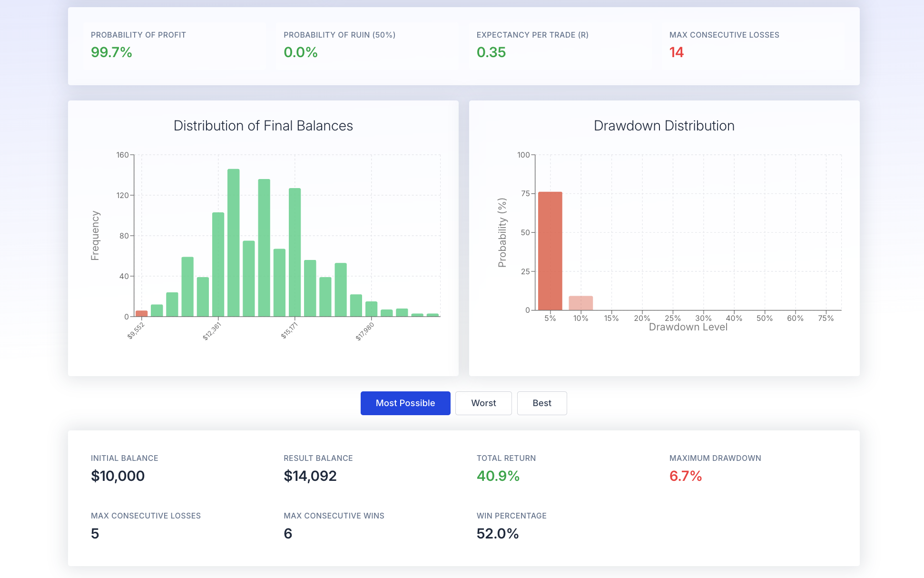Click the Max Consecutive Wins 6 value
This screenshot has width=924, height=578.
pyautogui.click(x=288, y=534)
